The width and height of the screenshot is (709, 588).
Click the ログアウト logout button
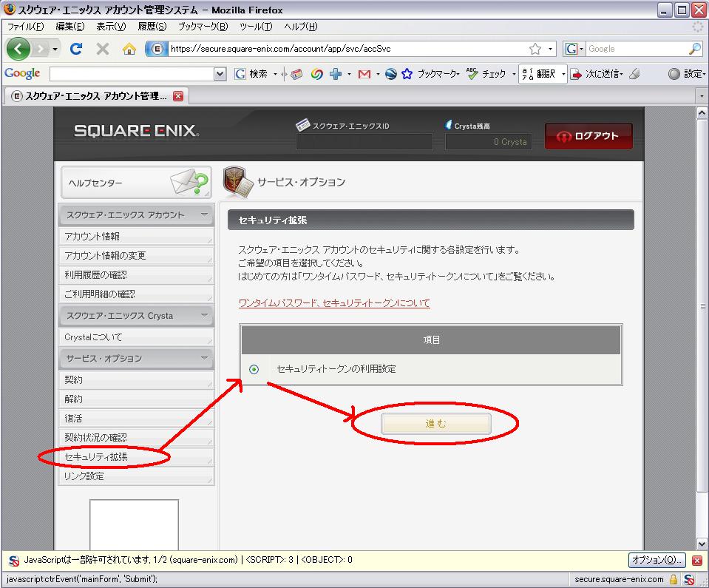pos(588,135)
